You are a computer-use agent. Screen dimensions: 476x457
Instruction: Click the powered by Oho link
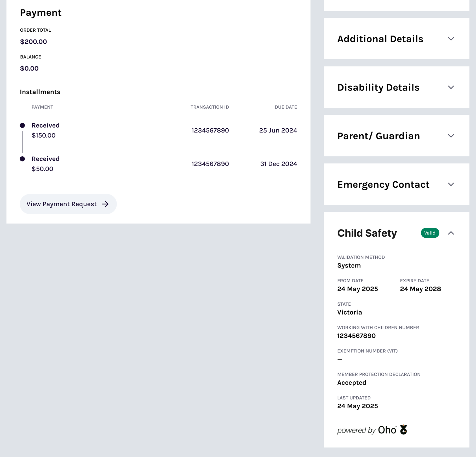pos(371,430)
